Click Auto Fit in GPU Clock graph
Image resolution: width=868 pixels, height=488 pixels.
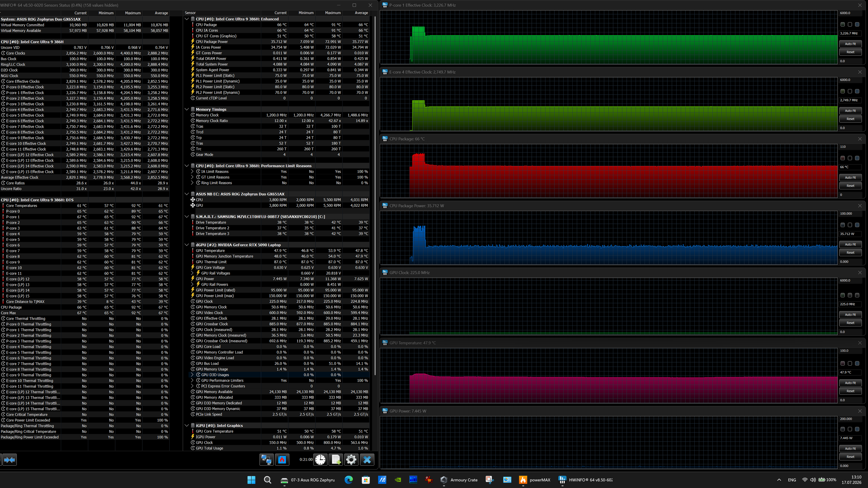(850, 315)
